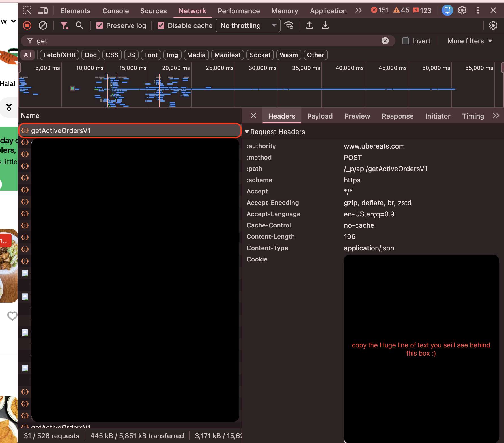504x443 pixels.
Task: Expand the More filters dropdown
Action: (469, 41)
